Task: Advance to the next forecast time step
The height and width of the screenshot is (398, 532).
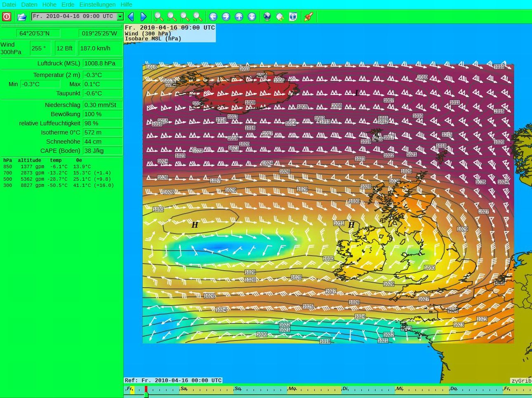Action: (144, 16)
